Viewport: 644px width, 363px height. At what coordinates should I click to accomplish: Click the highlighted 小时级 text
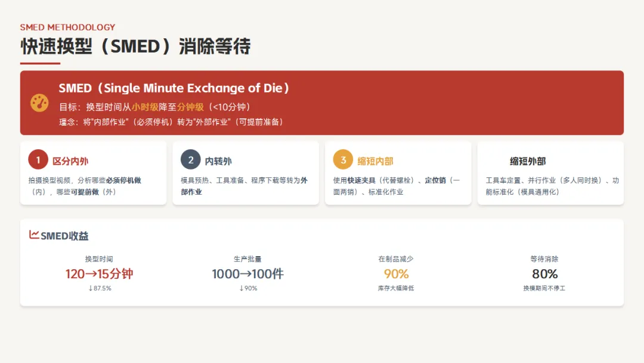click(144, 107)
